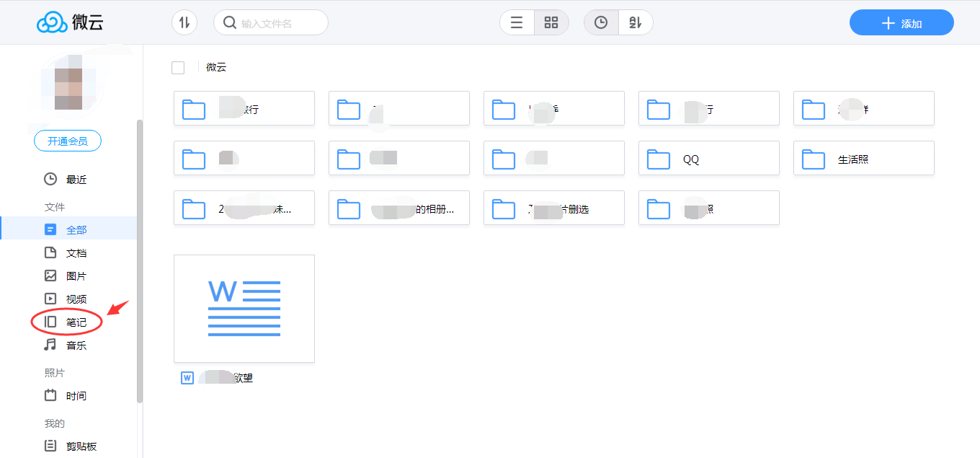Click the plus icon in 添加
This screenshot has height=458, width=980.
[x=888, y=23]
